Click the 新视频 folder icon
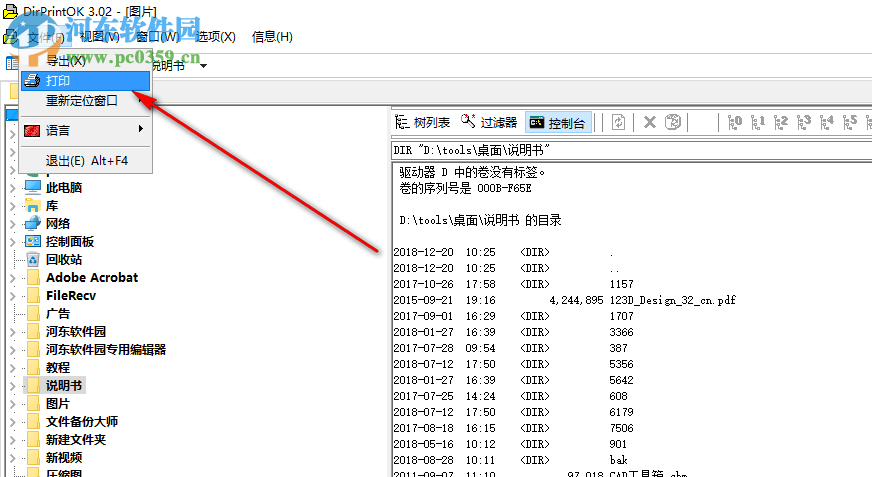The width and height of the screenshot is (872, 477). pos(33,458)
